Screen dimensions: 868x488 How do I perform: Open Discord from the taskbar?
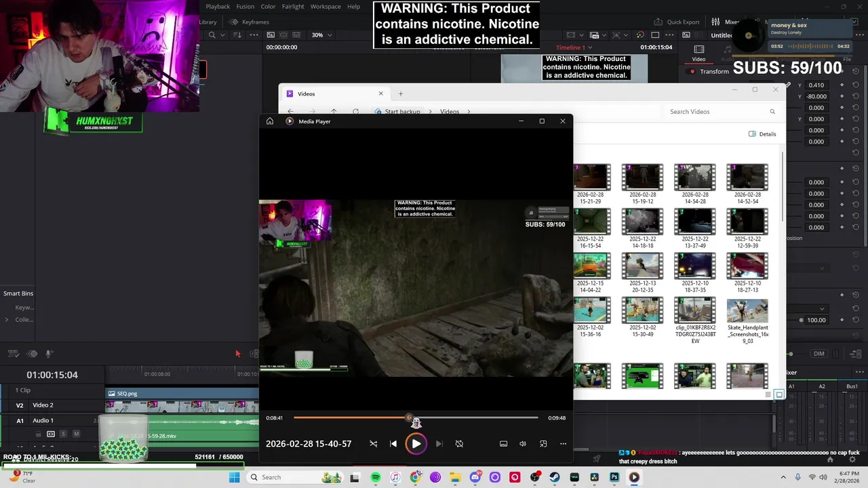[475, 477]
